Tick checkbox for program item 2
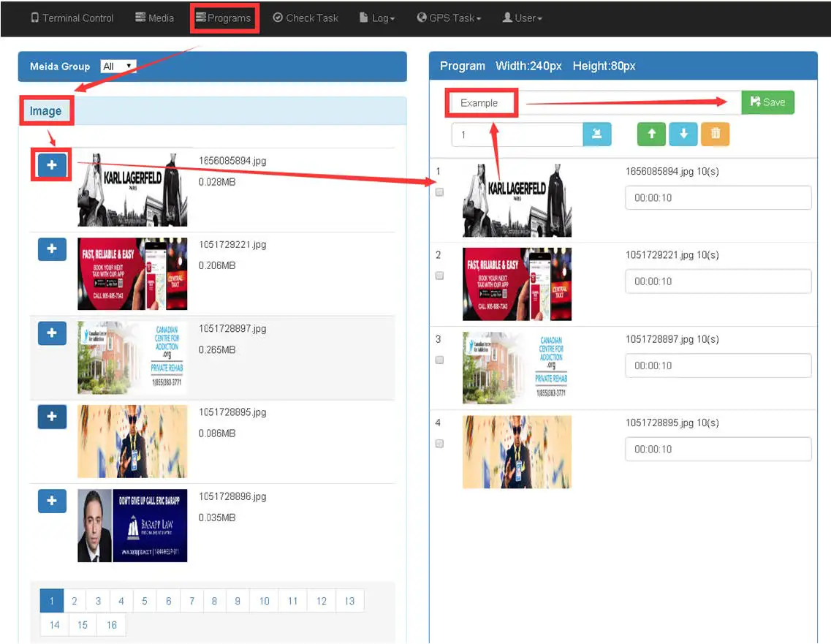The height and width of the screenshot is (644, 831). click(439, 276)
